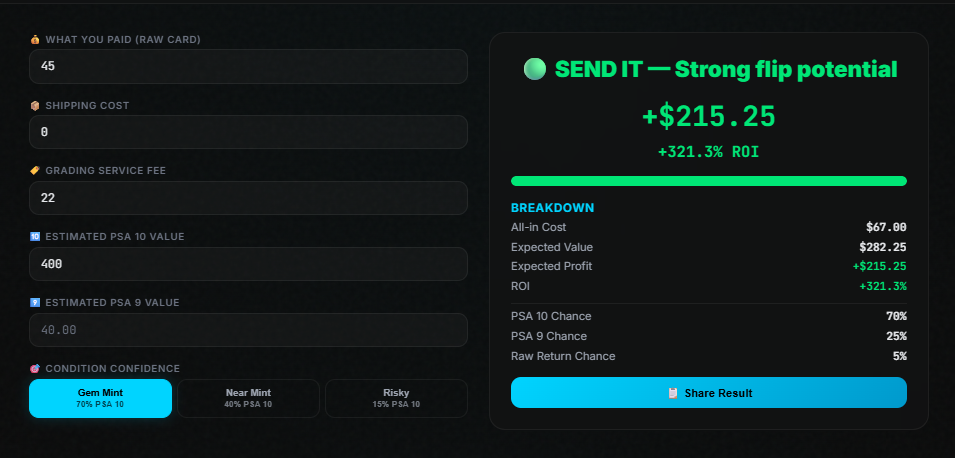Click the clipboard icon on Share Result
955x458 pixels.
coord(673,393)
